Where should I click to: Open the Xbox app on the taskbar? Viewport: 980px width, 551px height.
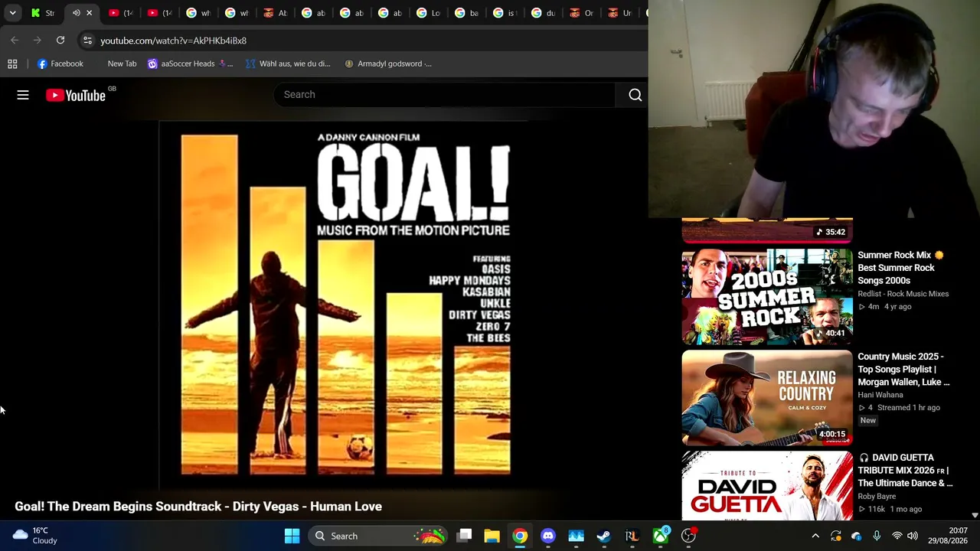point(660,536)
